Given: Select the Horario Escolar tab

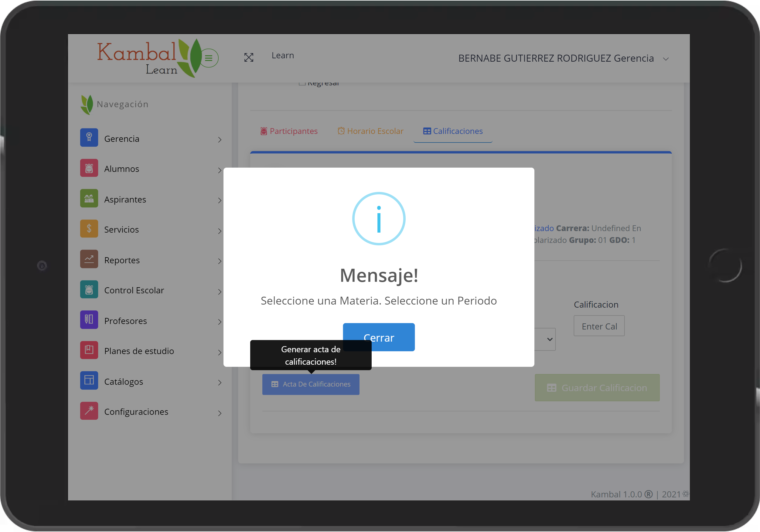Looking at the screenshot, I should tap(370, 131).
